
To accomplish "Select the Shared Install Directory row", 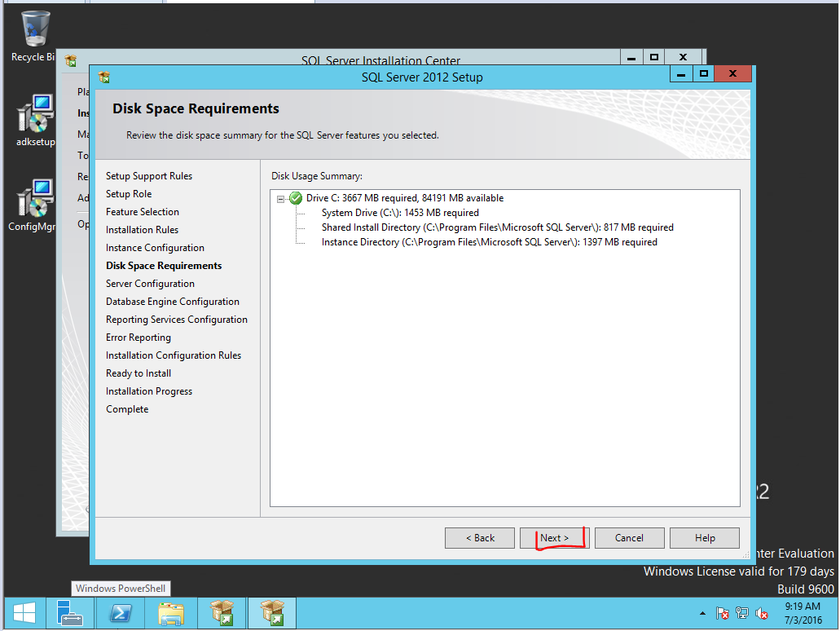I will tap(498, 227).
